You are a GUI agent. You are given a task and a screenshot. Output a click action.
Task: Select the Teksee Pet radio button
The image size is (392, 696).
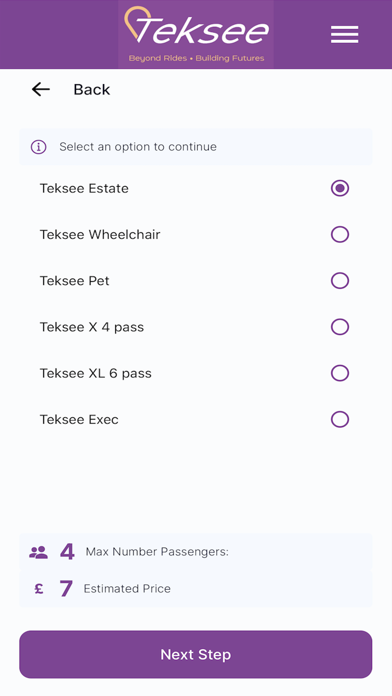pos(340,281)
